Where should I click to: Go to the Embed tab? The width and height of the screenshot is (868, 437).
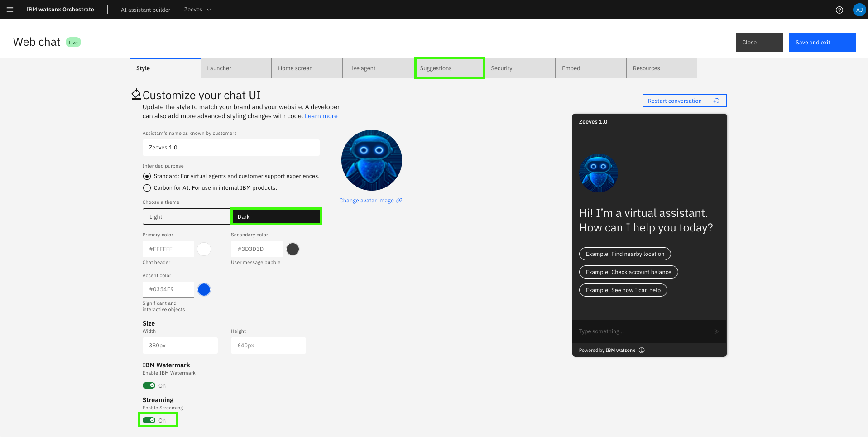(590, 68)
